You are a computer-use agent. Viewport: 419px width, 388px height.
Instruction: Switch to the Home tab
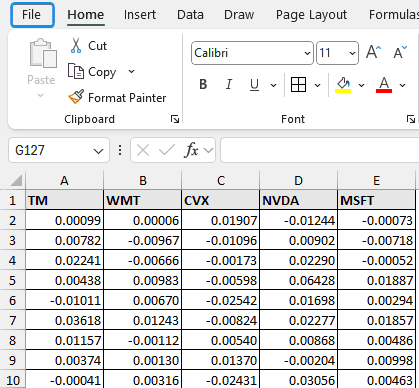86,15
